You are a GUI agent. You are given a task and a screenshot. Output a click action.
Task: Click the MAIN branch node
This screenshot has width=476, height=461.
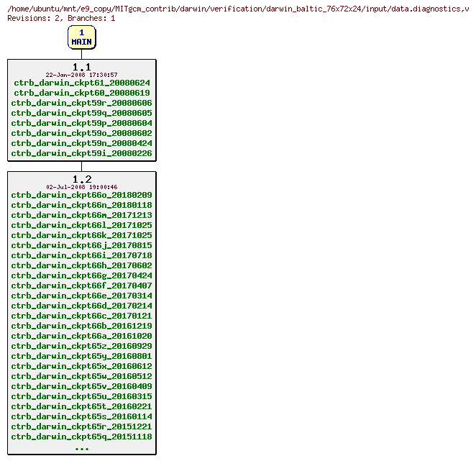pos(82,37)
